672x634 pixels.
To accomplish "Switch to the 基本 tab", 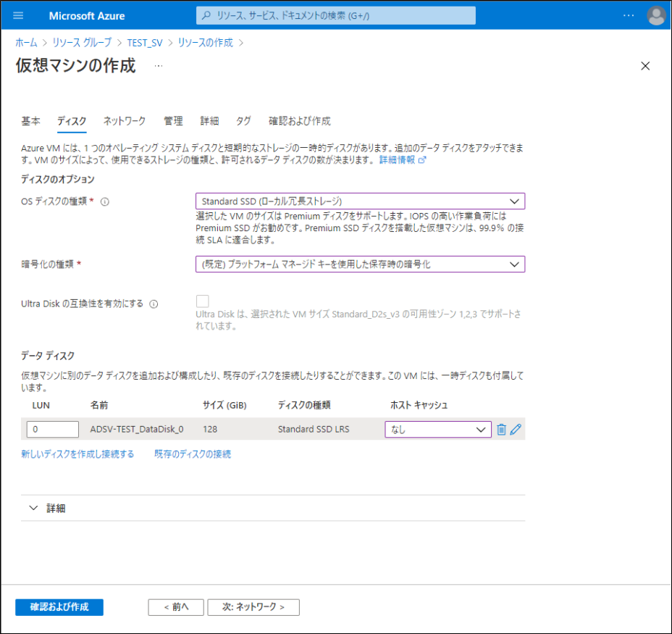I will coord(31,122).
